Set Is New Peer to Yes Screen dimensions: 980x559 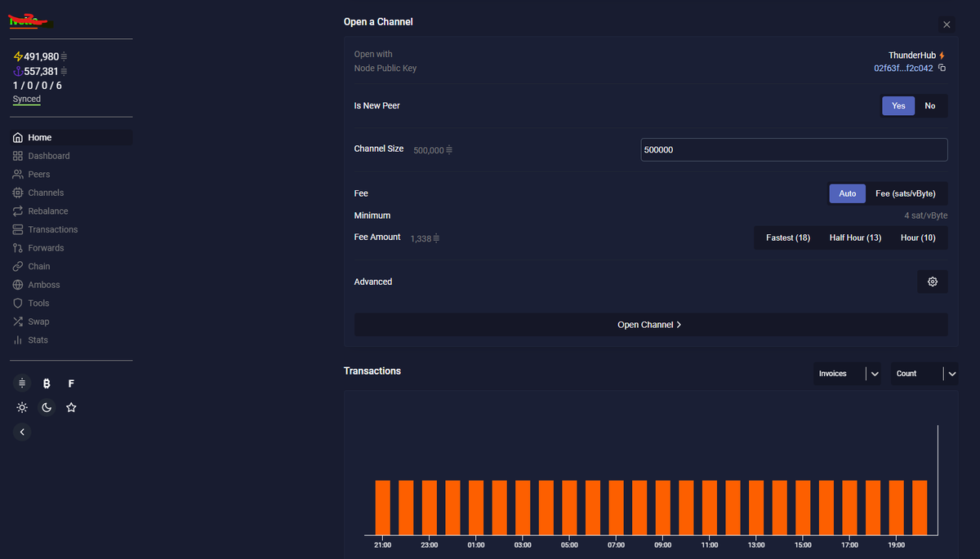(898, 106)
